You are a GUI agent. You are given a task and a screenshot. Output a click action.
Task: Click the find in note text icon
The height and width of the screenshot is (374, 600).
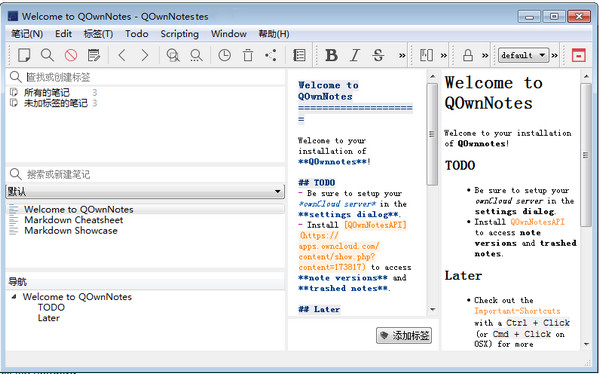pyautogui.click(x=173, y=55)
